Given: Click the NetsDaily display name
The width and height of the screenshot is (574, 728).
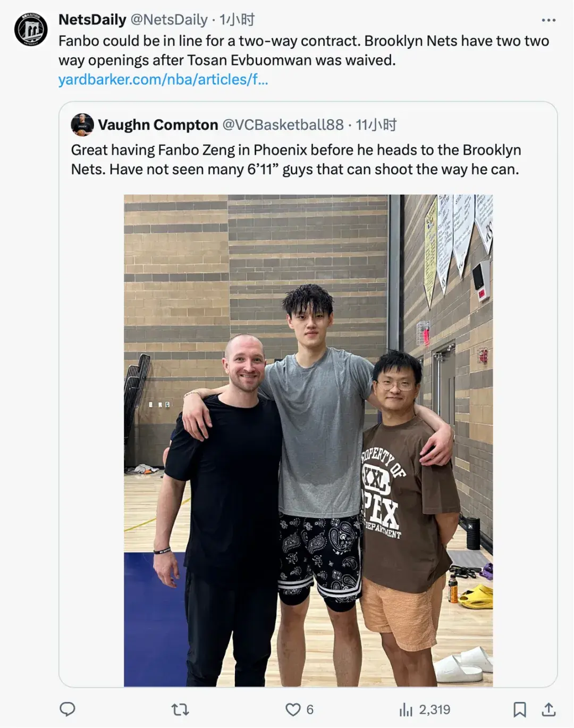Looking at the screenshot, I should 92,20.
